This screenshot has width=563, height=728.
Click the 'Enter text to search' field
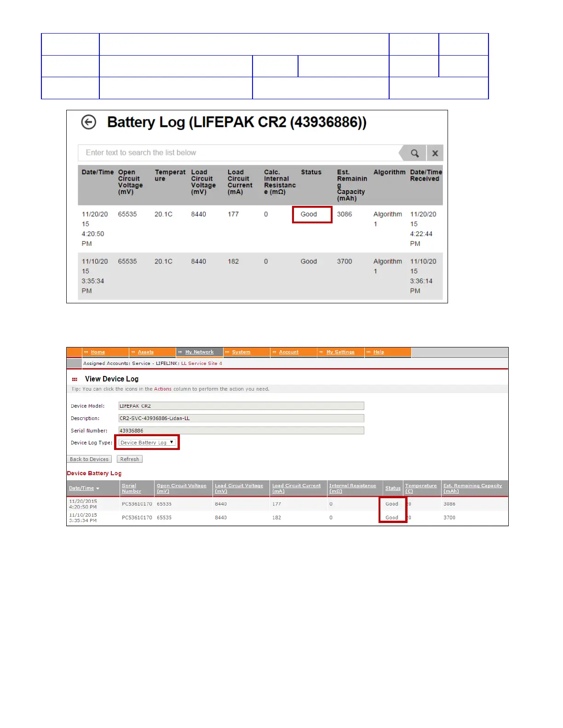(239, 153)
